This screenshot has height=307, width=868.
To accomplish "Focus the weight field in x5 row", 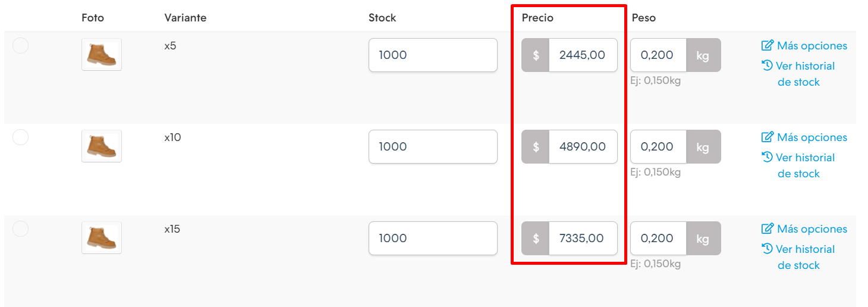I will point(658,55).
